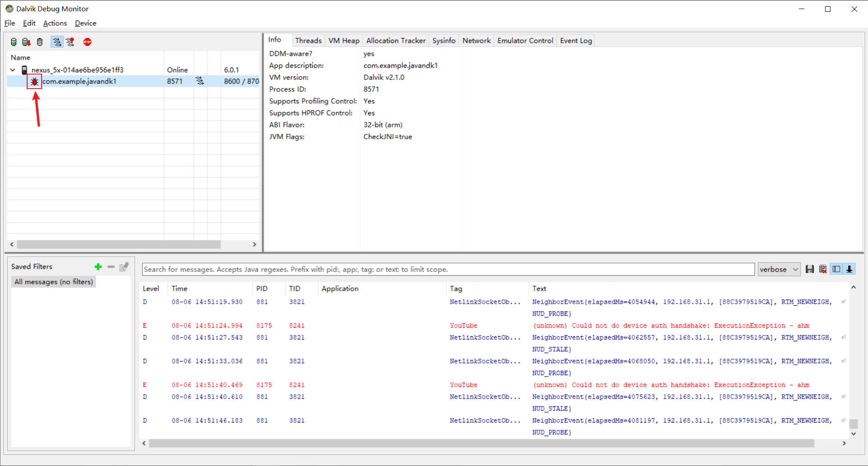868x466 pixels.
Task: Click logcat scroll down arrow
Action: tap(854, 434)
